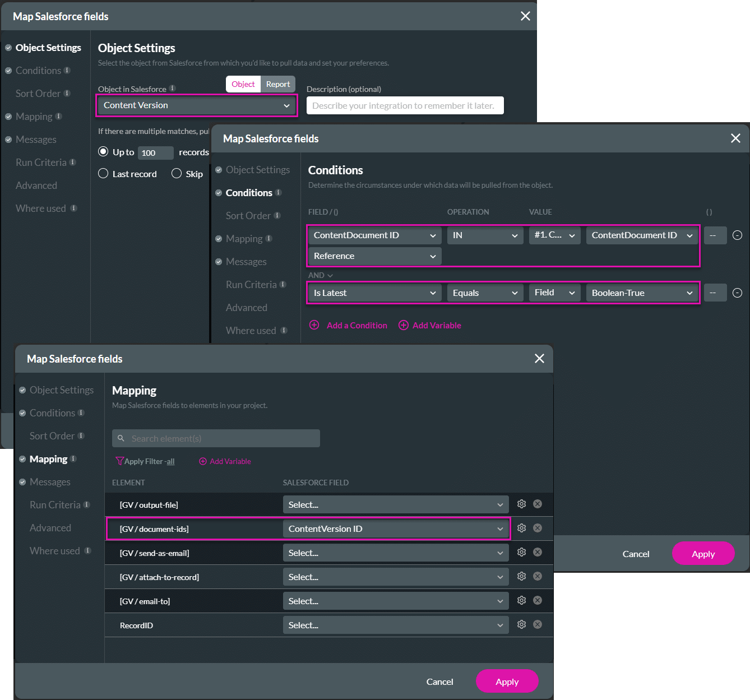Click Apply in the Mapping dialog
This screenshot has height=700, width=750.
507,681
